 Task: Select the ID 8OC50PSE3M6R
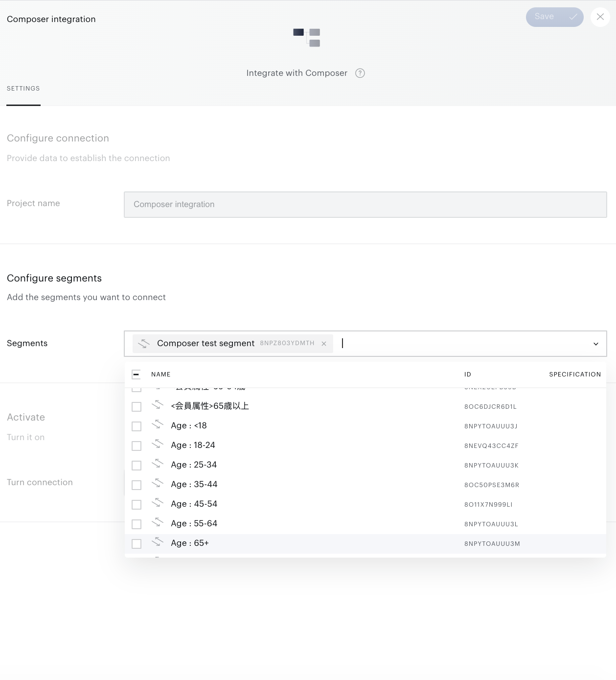[x=492, y=485]
